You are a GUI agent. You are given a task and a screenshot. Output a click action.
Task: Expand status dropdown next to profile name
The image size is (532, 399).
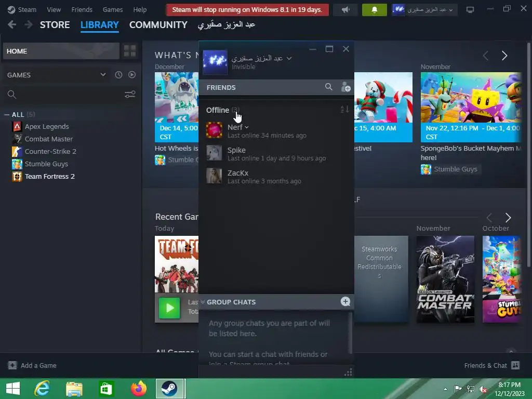[289, 58]
